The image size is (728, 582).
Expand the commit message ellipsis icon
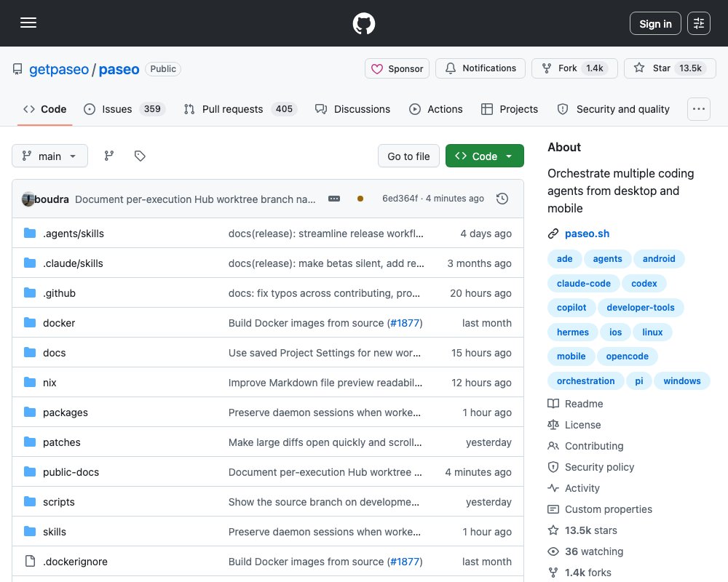334,199
